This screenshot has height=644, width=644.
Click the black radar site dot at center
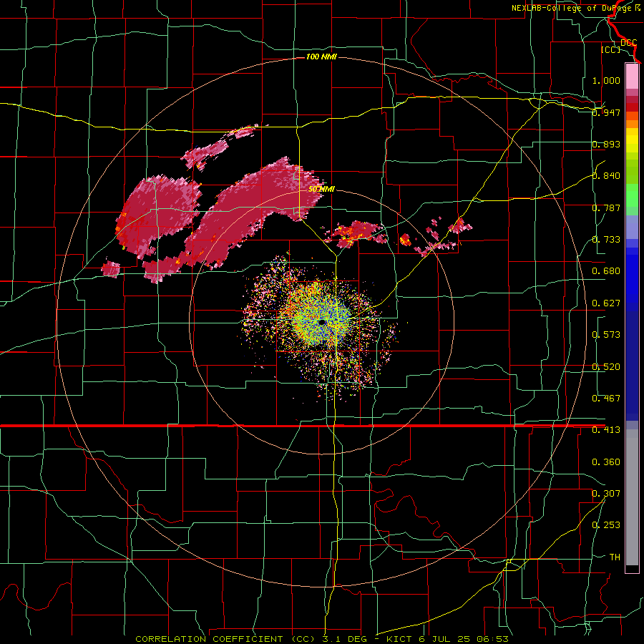coord(323,323)
